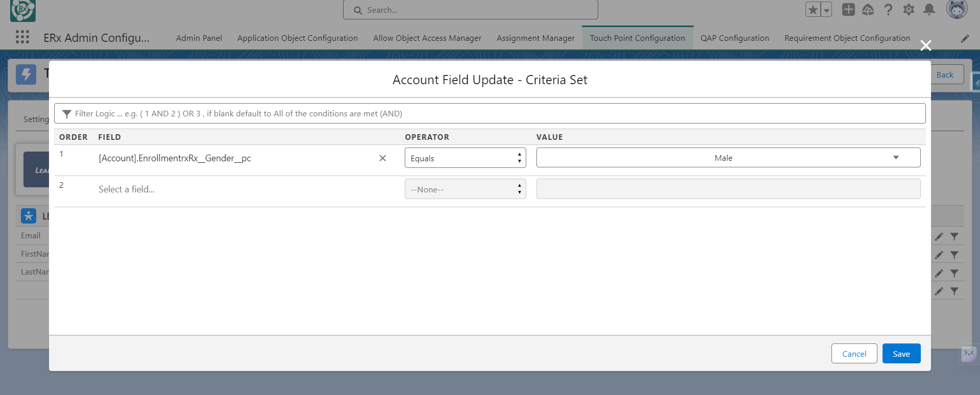Screen dimensions: 980x395
Task: Click the Filter Logic input field
Action: click(x=490, y=114)
